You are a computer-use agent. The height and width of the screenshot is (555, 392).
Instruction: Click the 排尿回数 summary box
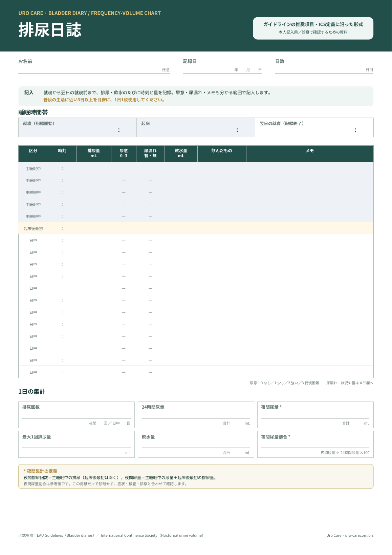pyautogui.click(x=77, y=415)
